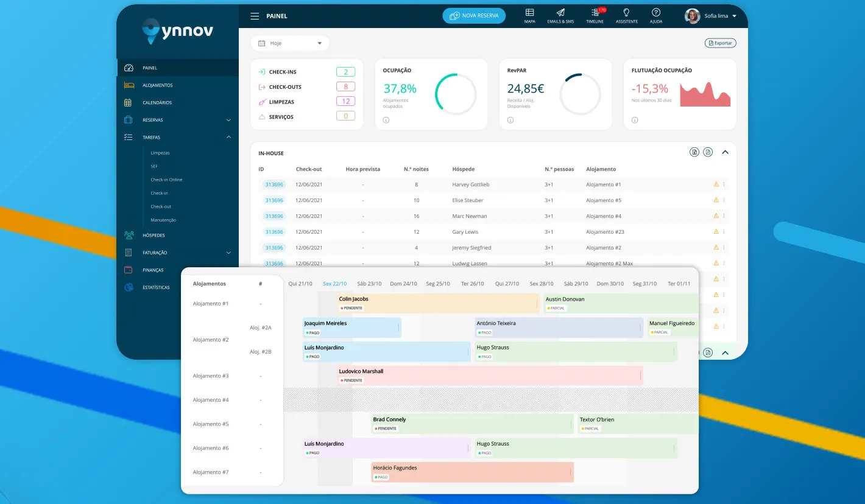Image resolution: width=865 pixels, height=504 pixels.
Task: Open the Check-in sub-item under Tarefas
Action: [x=159, y=193]
